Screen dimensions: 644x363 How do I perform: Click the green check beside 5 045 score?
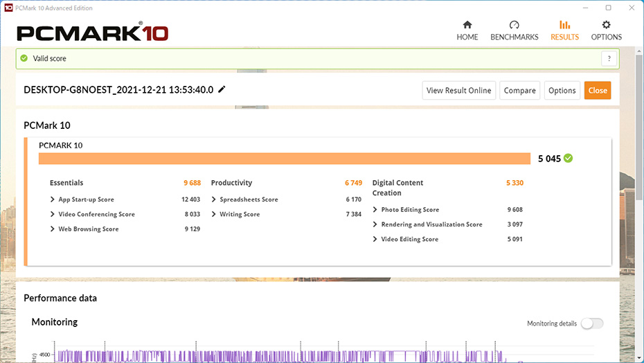pyautogui.click(x=568, y=158)
